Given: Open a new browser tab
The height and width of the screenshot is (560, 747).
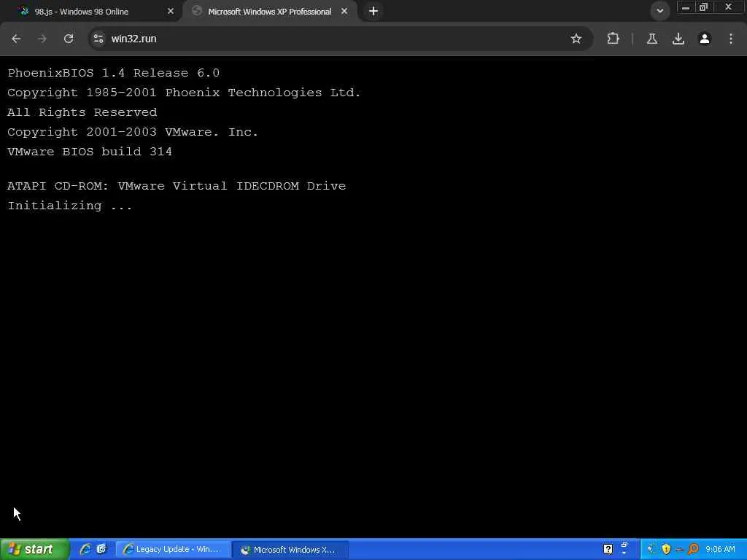Looking at the screenshot, I should point(373,11).
